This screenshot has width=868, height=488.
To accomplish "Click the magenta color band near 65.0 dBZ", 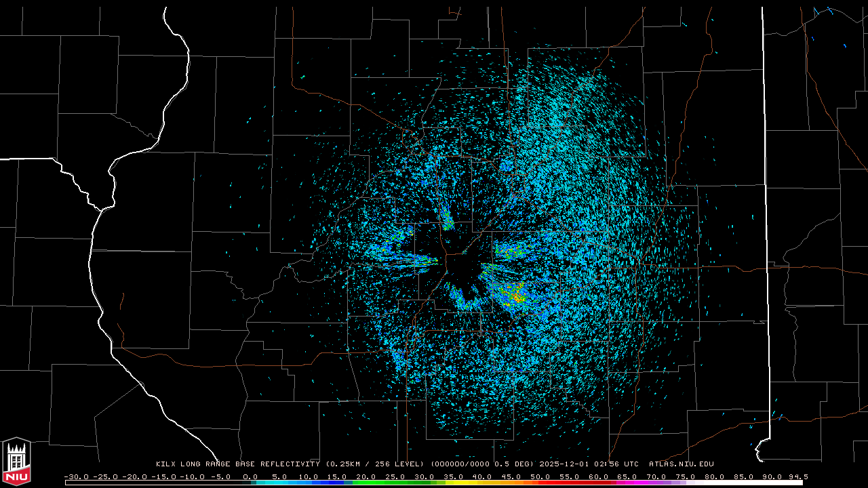I will (627, 483).
